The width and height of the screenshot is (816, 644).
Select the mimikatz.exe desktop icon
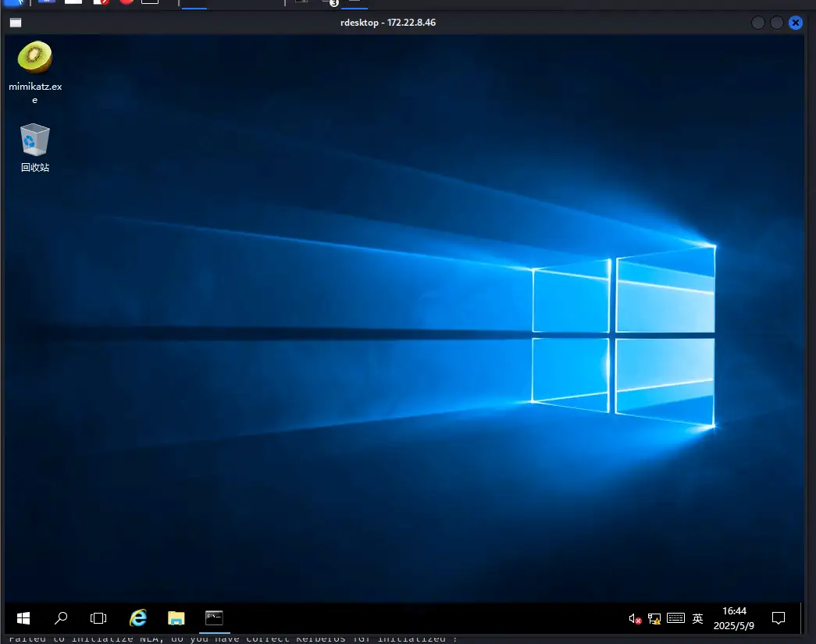tap(35, 72)
